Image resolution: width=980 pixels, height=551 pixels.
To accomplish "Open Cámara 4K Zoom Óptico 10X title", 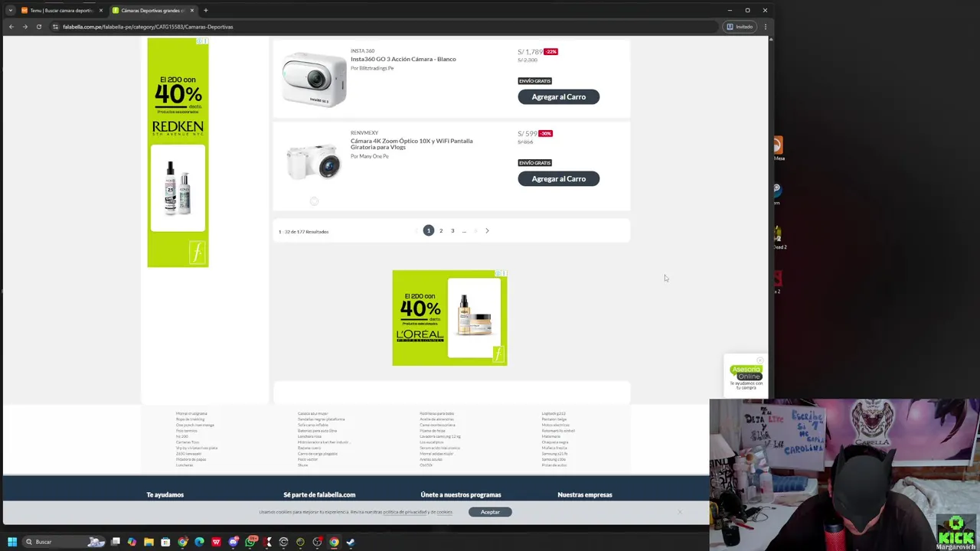I will tap(411, 144).
